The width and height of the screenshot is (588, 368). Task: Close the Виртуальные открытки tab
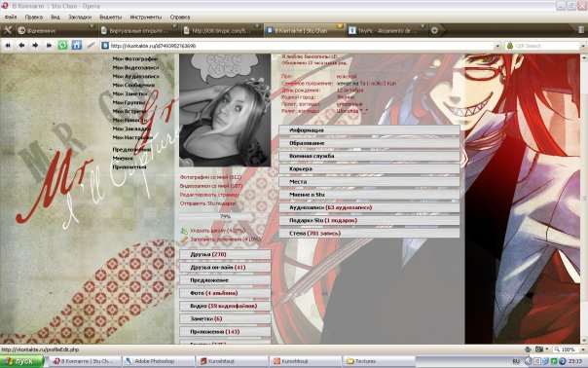click(174, 26)
